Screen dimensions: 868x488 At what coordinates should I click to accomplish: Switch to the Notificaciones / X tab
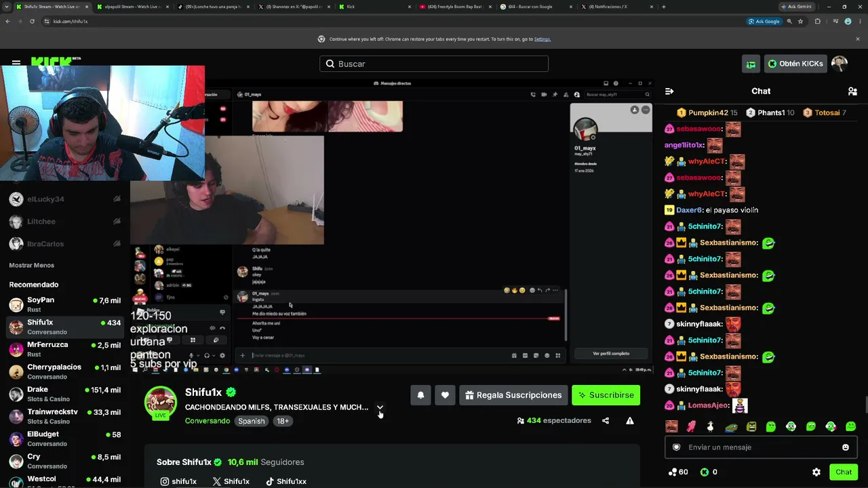616,7
